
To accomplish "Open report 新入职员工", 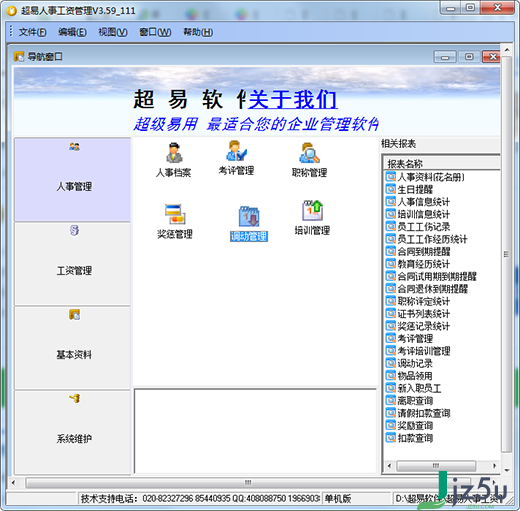I will click(419, 389).
